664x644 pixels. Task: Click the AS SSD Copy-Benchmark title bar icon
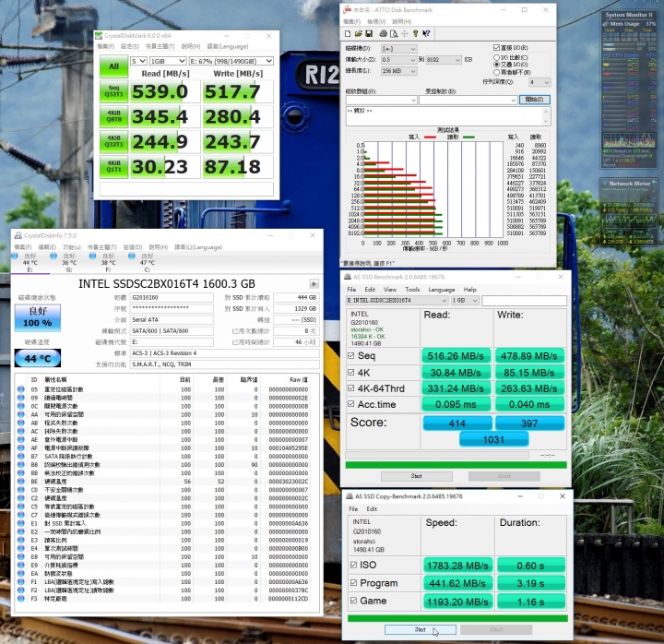(349, 496)
